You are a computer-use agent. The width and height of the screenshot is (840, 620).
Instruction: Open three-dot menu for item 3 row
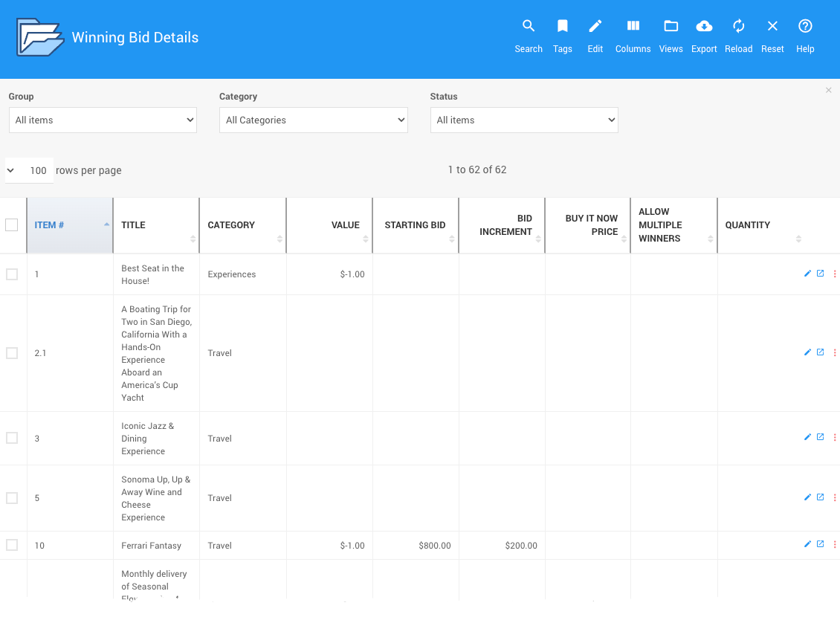(835, 438)
